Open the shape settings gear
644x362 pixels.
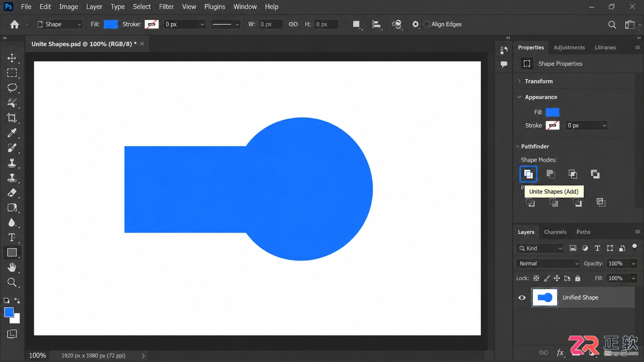pyautogui.click(x=415, y=24)
